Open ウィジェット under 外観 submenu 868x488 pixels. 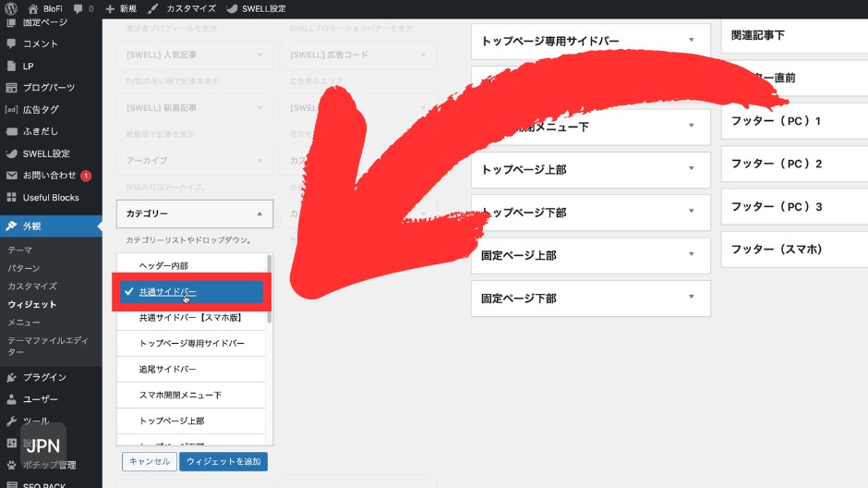coord(32,304)
